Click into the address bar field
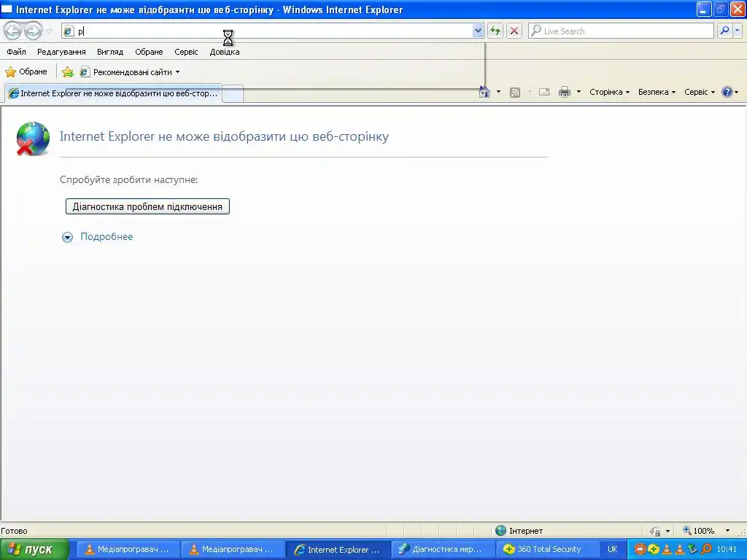This screenshot has width=747, height=560. click(x=273, y=31)
